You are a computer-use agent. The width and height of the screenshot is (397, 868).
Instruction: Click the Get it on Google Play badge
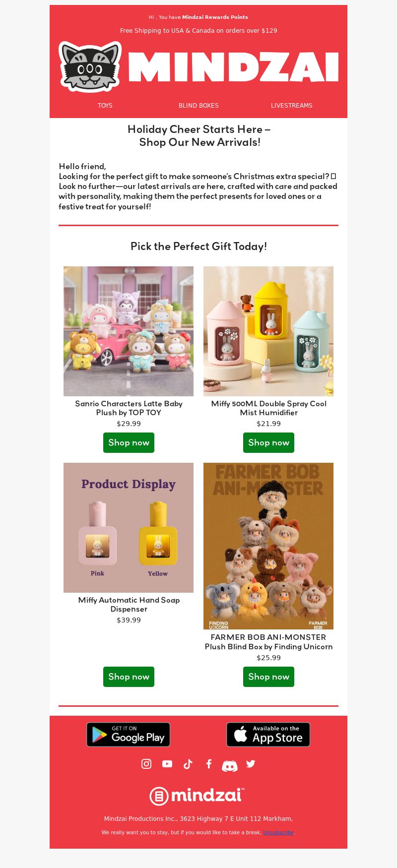[129, 735]
